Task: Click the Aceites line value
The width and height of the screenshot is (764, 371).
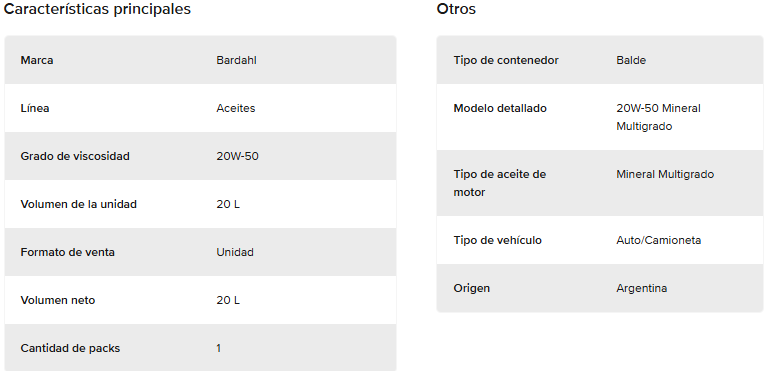Action: (236, 108)
